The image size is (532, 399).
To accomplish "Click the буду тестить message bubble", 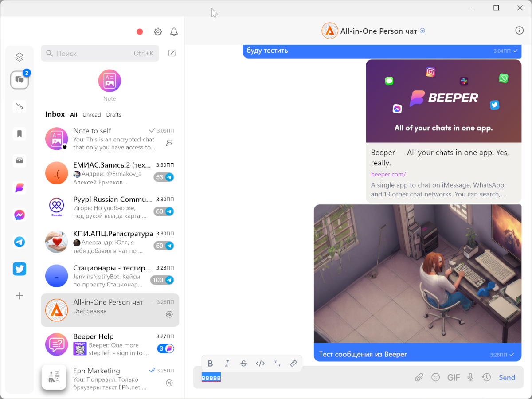I will 382,51.
